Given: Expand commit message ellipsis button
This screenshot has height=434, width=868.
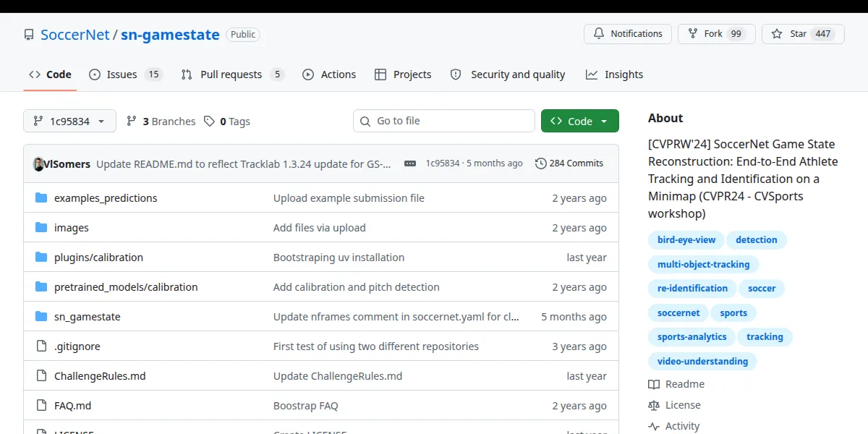Looking at the screenshot, I should point(410,163).
